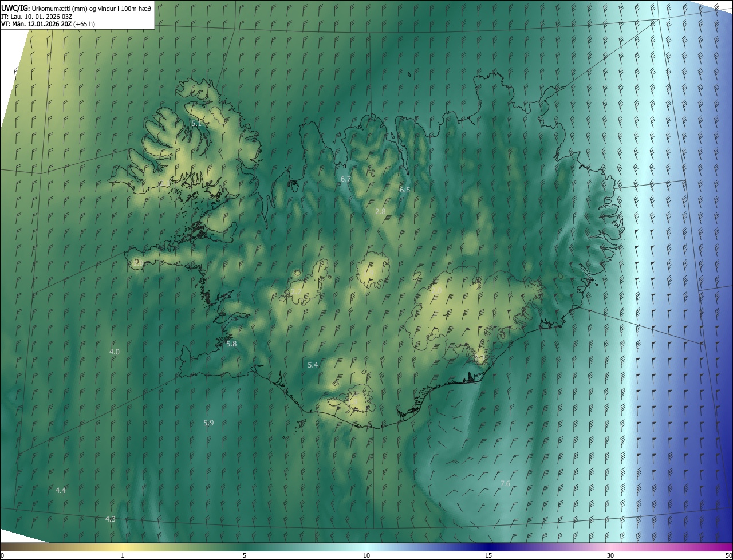Screen dimensions: 733x560
Task: Click the 5.4 value label in south Iceland
Action: tap(313, 365)
